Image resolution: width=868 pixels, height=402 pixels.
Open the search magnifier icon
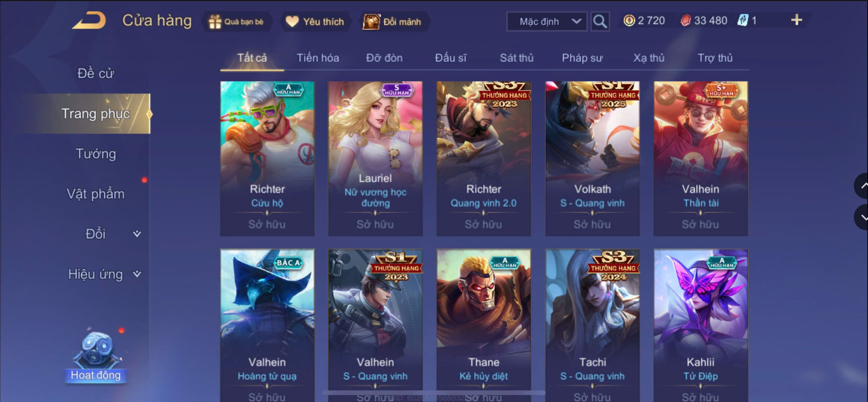point(600,21)
